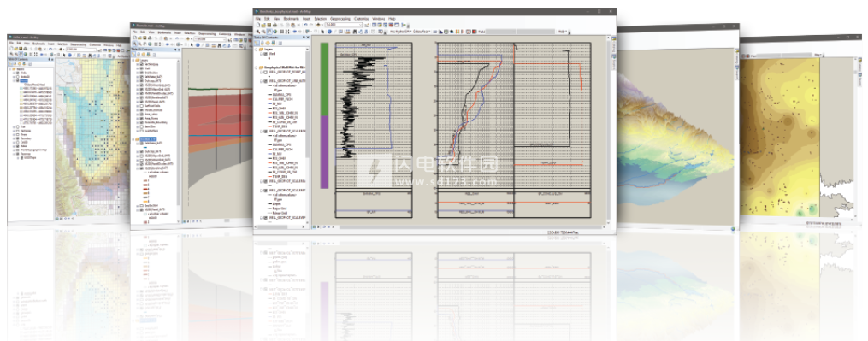Select Zoom In tool in center ArcMap window
Image resolution: width=868 pixels, height=341 pixels.
coord(258,32)
